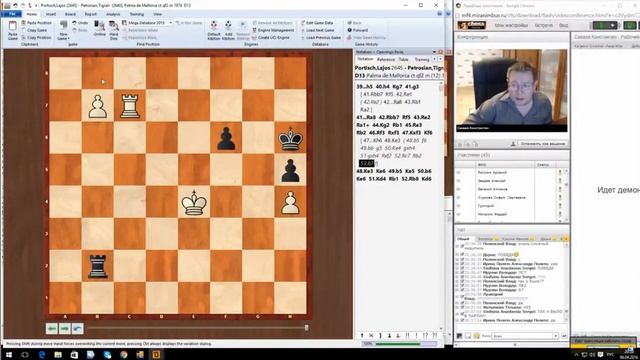Step one move forward below board
The width and height of the screenshot is (640, 360).
click(64, 328)
